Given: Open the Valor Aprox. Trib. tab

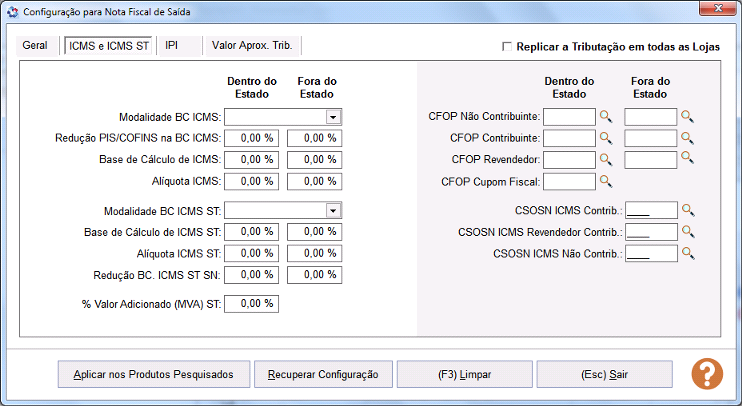Looking at the screenshot, I should coord(251,46).
